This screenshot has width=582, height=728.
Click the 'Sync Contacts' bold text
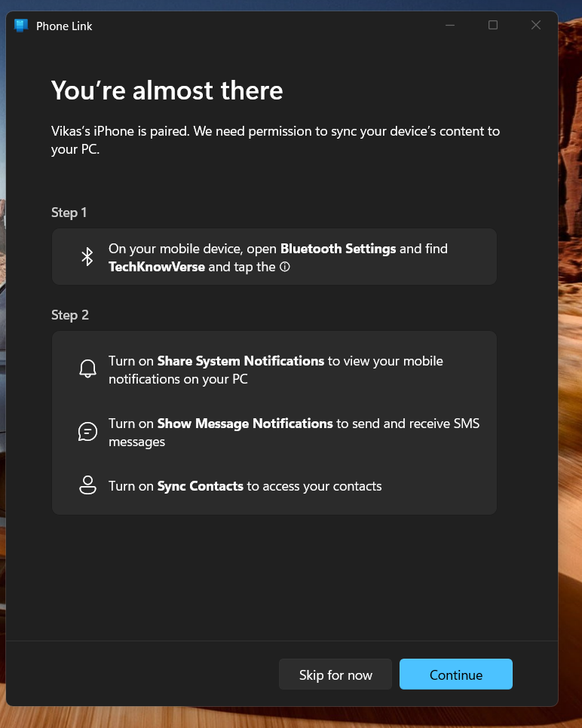[x=200, y=486]
